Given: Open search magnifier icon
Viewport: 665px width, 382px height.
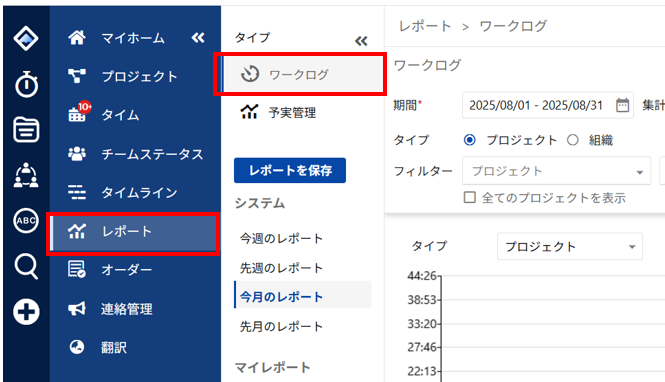Looking at the screenshot, I should (26, 266).
